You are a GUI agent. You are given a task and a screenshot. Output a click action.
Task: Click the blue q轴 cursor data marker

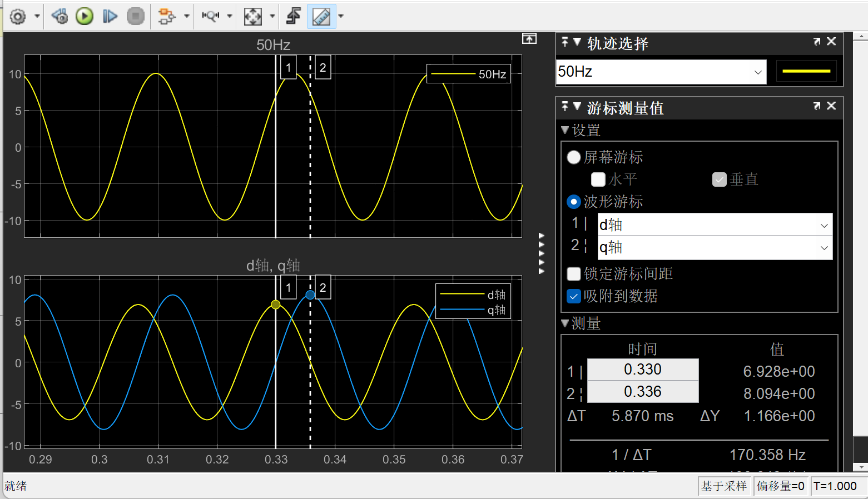click(310, 295)
